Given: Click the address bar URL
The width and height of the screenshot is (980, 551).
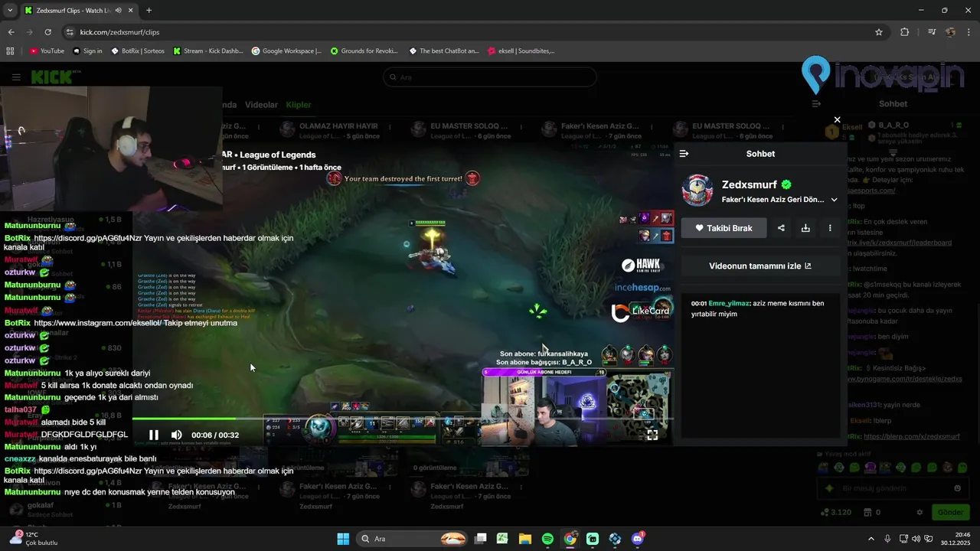Looking at the screenshot, I should 119,32.
